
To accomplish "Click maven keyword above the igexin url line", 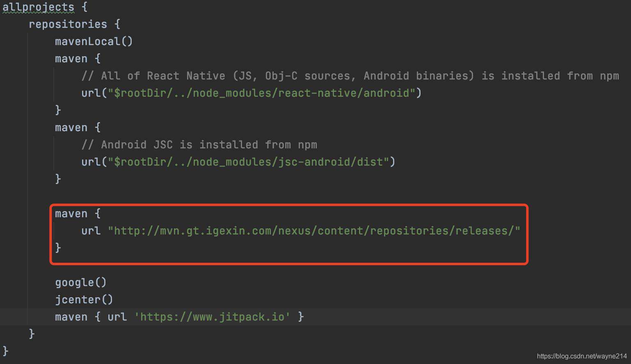I will click(71, 214).
